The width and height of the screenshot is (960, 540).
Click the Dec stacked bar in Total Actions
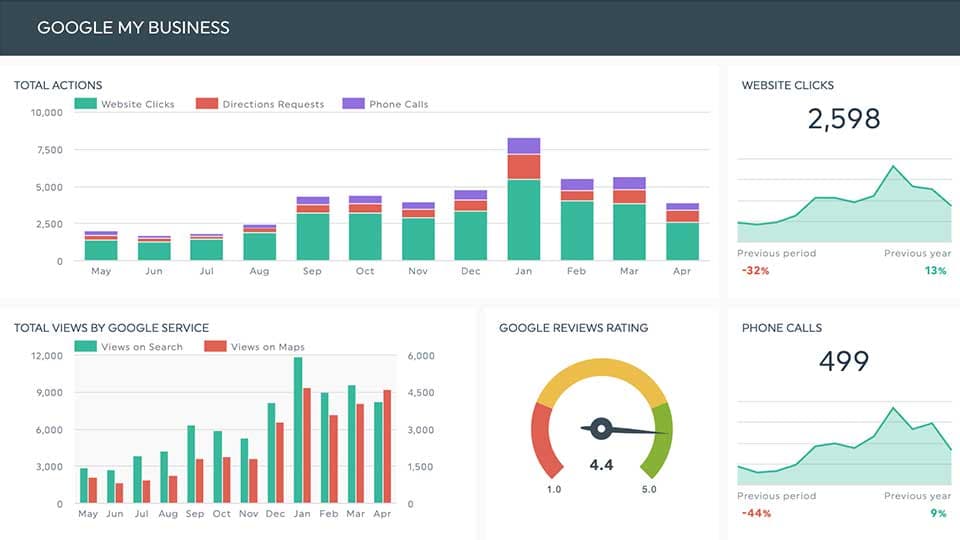pos(471,225)
